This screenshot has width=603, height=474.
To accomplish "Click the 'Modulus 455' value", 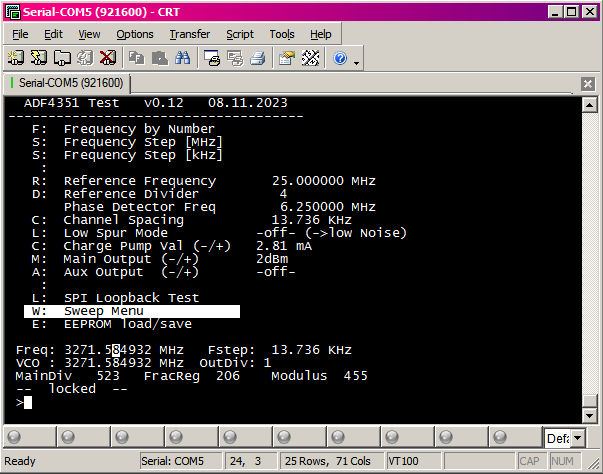I will pos(319,376).
